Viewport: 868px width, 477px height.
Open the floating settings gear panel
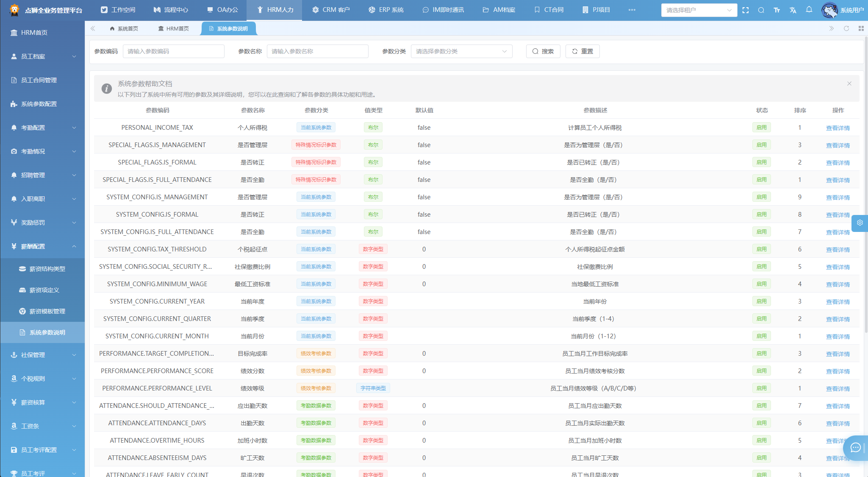point(860,223)
